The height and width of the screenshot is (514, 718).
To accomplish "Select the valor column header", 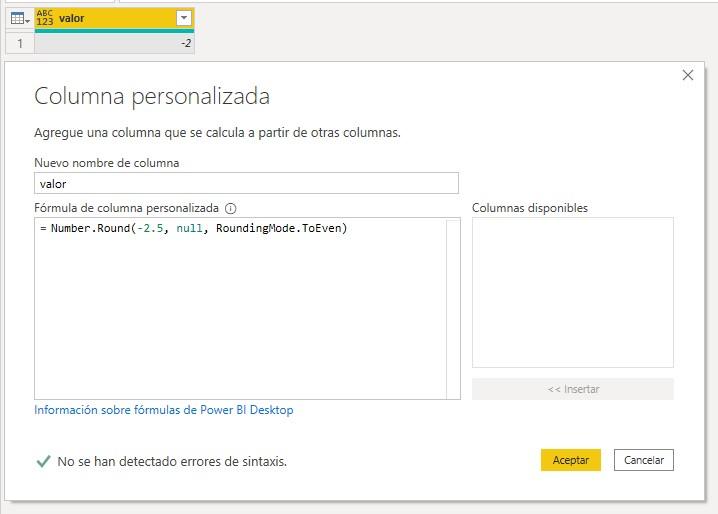I will [x=110, y=18].
